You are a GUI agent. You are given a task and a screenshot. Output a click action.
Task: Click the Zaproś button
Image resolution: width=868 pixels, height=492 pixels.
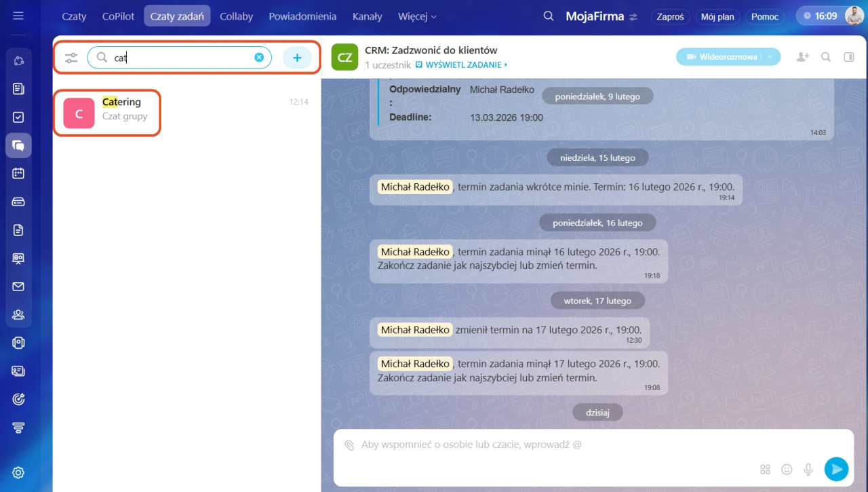(670, 17)
